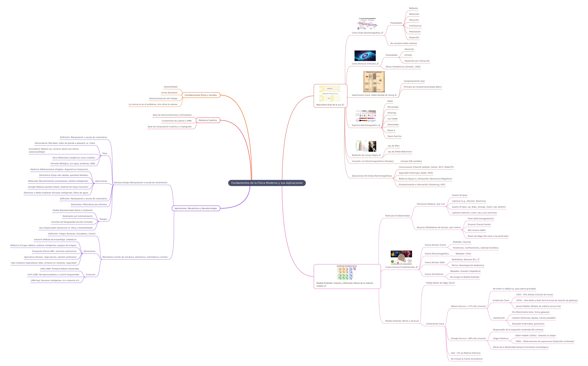Click Bosón de Higgs (Da masa a las partículas)
This screenshot has height=366, width=588.
488,236
